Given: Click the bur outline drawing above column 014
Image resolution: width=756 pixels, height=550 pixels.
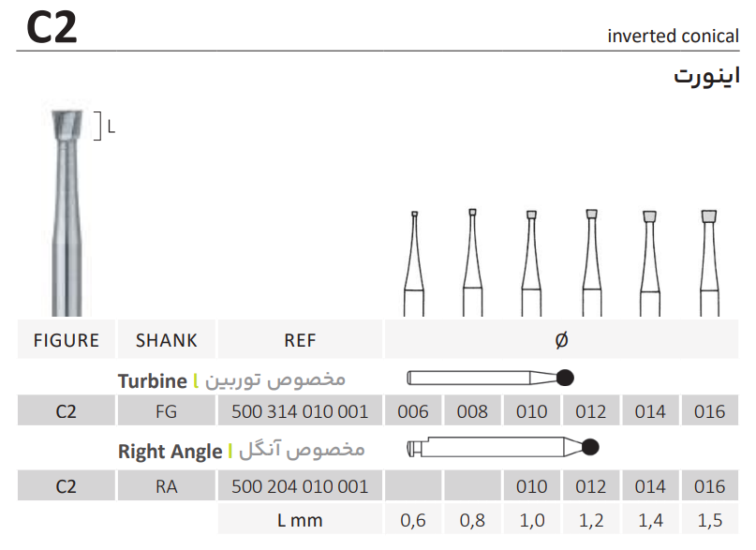Looking at the screenshot, I should (650, 263).
